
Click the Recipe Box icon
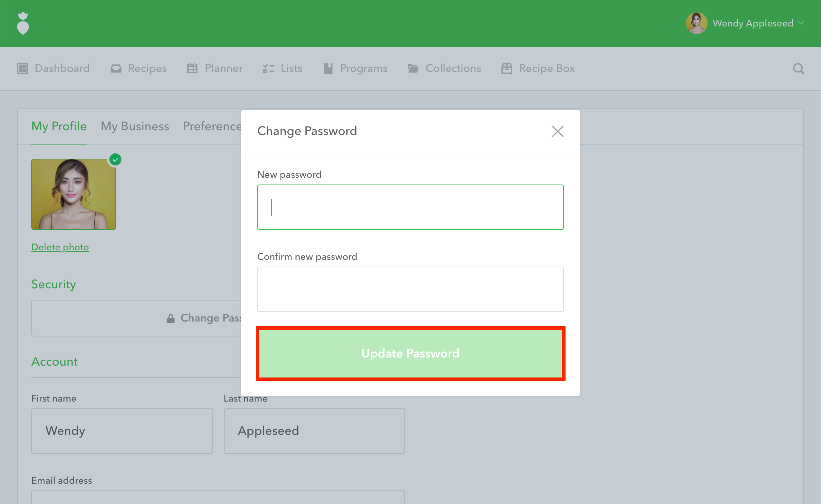(x=507, y=69)
